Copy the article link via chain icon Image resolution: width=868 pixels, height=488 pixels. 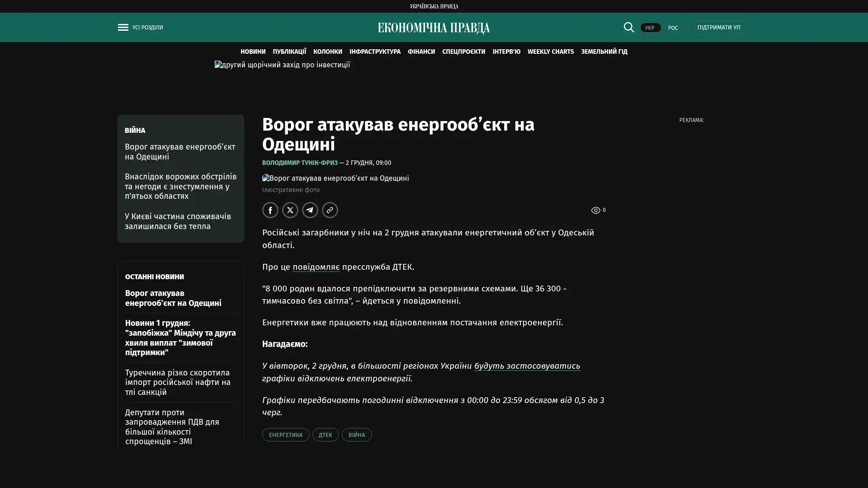pos(330,210)
